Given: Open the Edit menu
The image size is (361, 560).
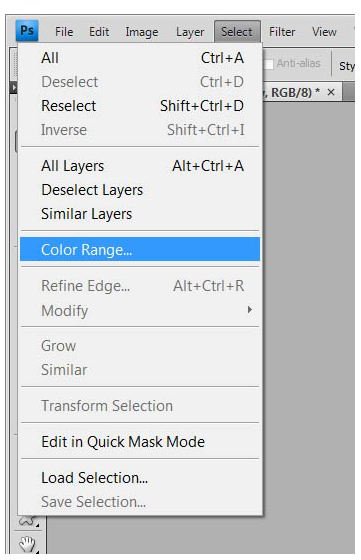Looking at the screenshot, I should pos(99,32).
